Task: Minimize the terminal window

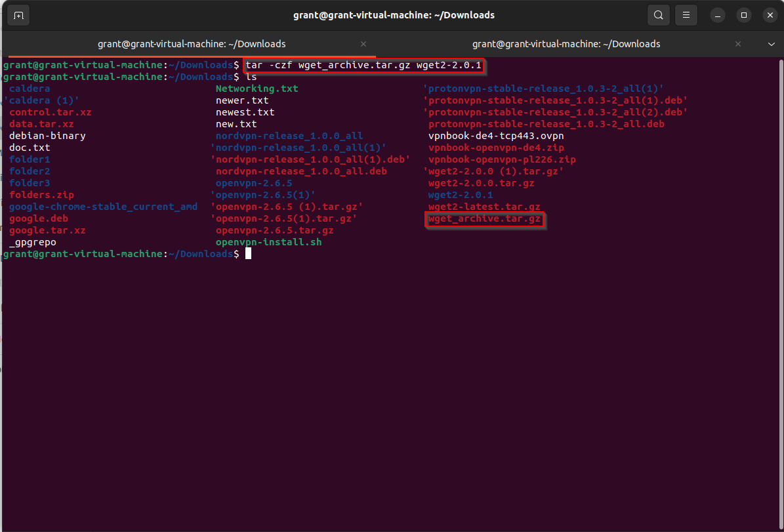Action: click(717, 14)
